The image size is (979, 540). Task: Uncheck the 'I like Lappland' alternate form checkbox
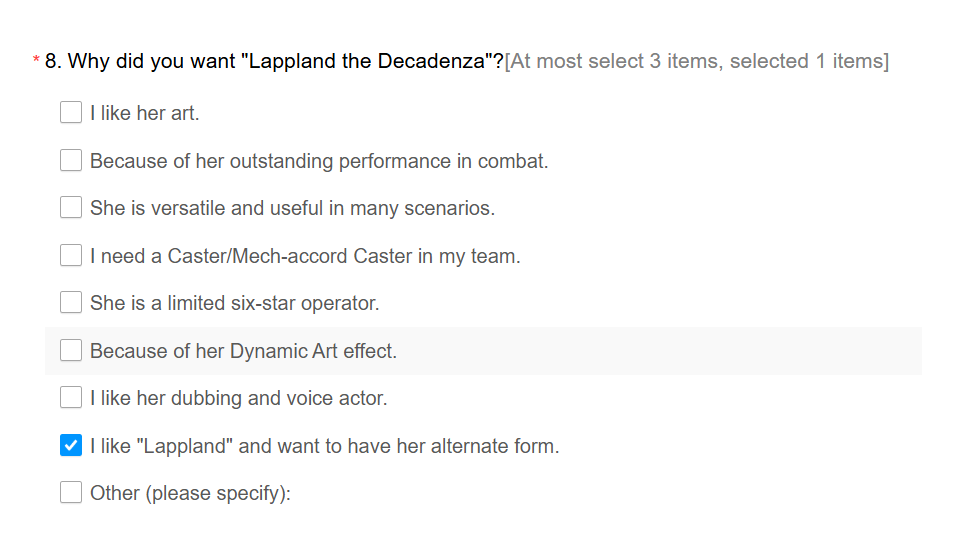[x=71, y=445]
